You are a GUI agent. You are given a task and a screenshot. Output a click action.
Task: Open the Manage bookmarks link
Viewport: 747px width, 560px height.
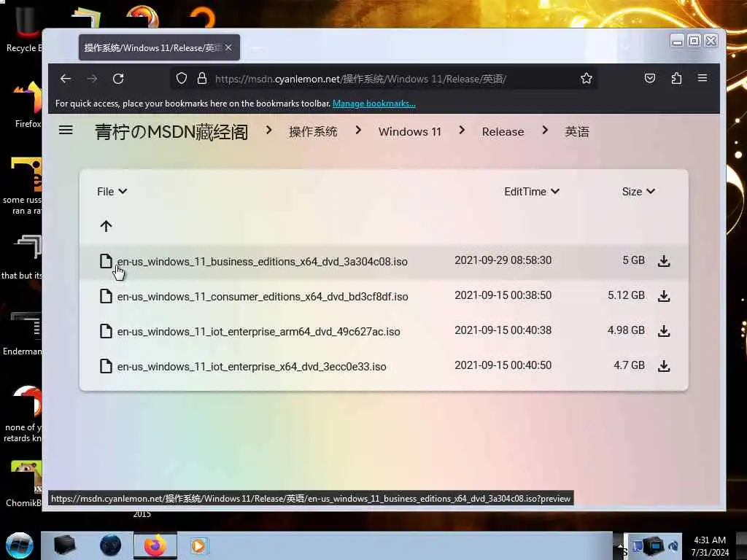pos(374,104)
